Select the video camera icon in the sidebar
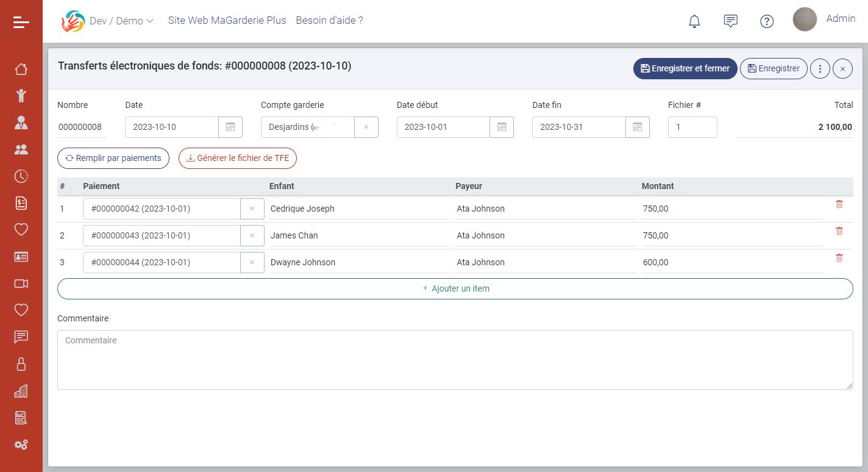 coord(21,284)
